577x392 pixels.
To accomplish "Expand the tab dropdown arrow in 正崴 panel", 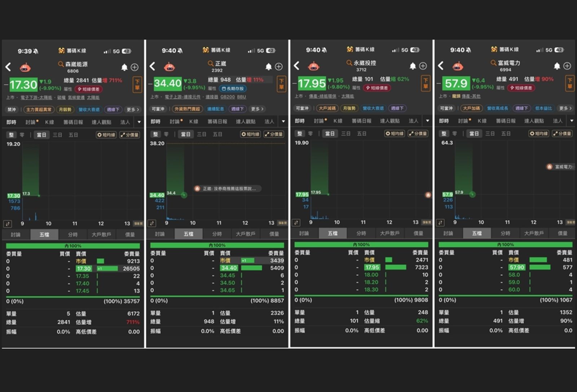I will pos(283,121).
